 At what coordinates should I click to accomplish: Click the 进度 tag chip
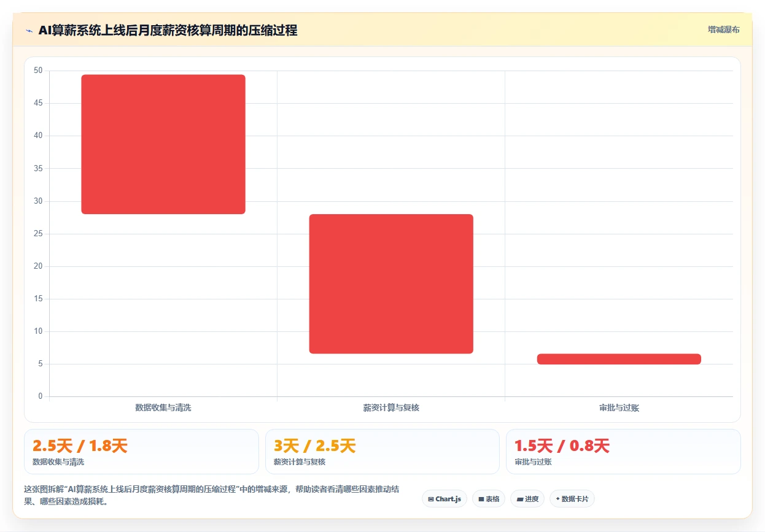coord(527,499)
